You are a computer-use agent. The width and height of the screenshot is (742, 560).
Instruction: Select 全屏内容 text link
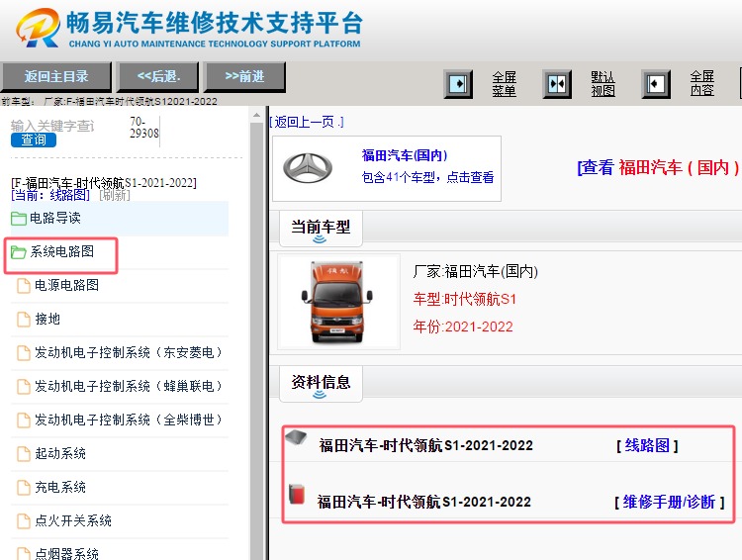coord(701,83)
